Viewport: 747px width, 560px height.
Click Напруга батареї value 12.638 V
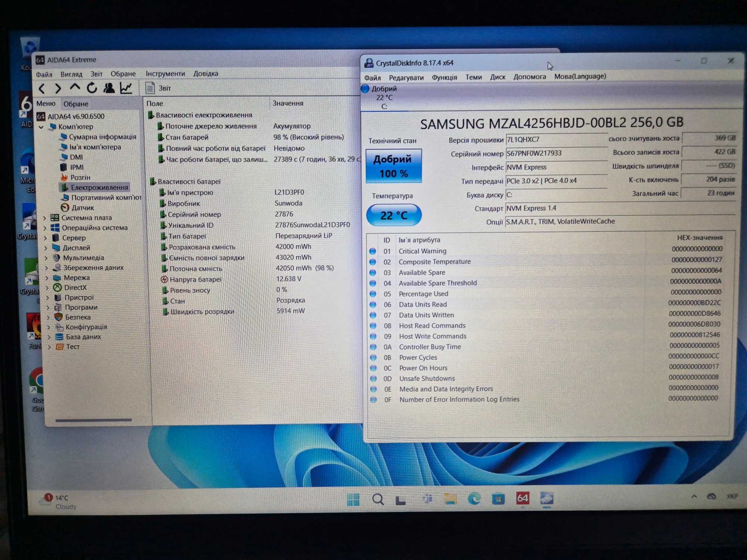tap(289, 279)
